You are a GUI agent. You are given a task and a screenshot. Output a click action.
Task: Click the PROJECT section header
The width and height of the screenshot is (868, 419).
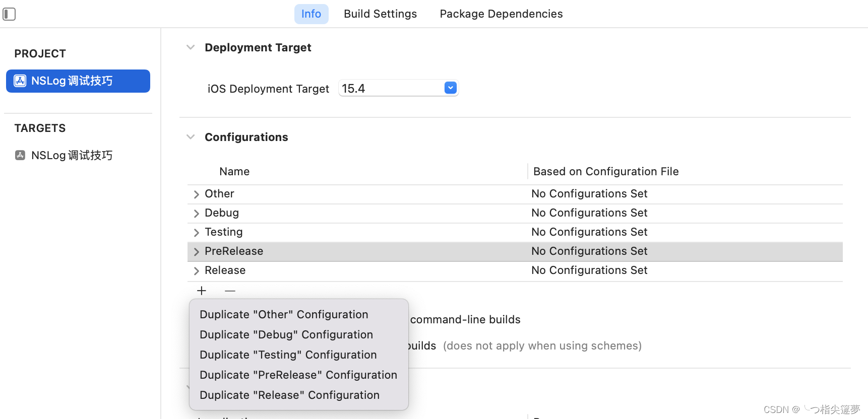pos(40,54)
